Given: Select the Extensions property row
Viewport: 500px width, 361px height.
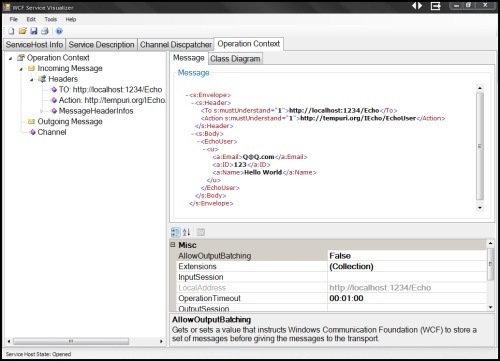Looking at the screenshot, I should (331, 266).
